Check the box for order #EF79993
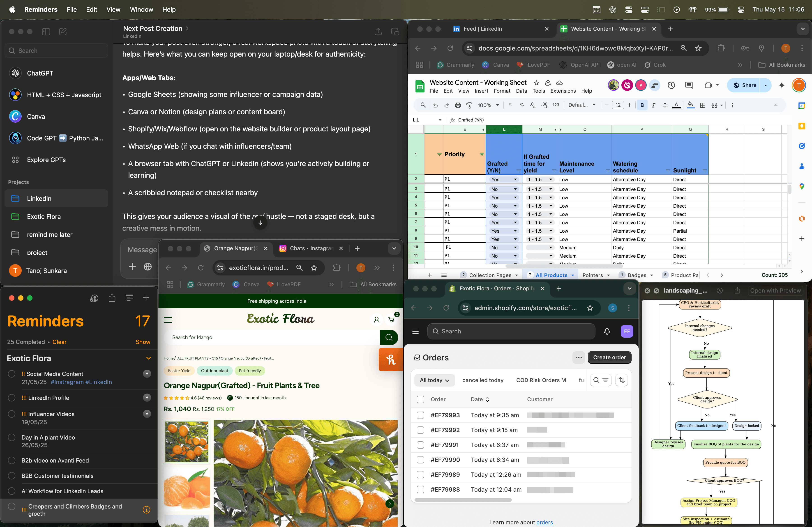Viewport: 812px width, 527px height. pos(420,415)
